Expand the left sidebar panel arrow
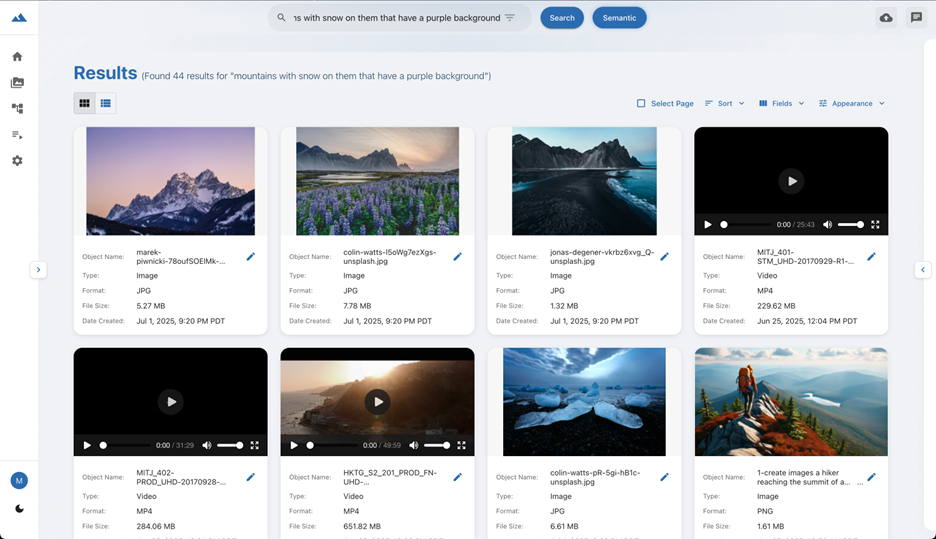The height and width of the screenshot is (539, 936). tap(38, 269)
